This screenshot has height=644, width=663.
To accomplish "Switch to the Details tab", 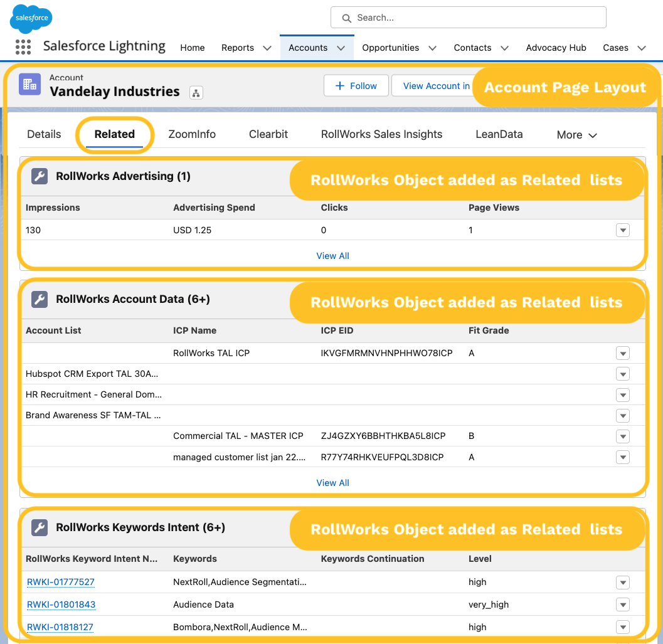I will point(44,134).
